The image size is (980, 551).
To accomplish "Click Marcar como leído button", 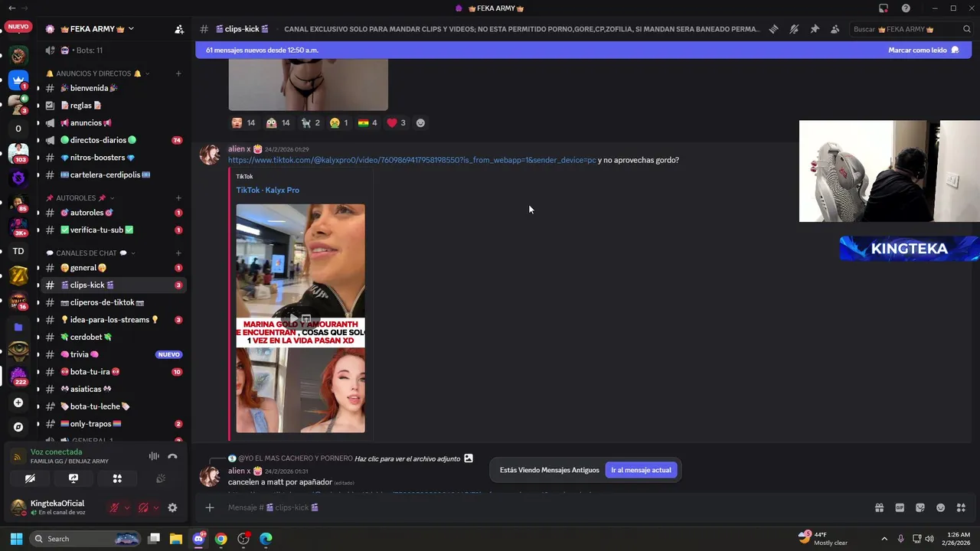I will click(923, 50).
